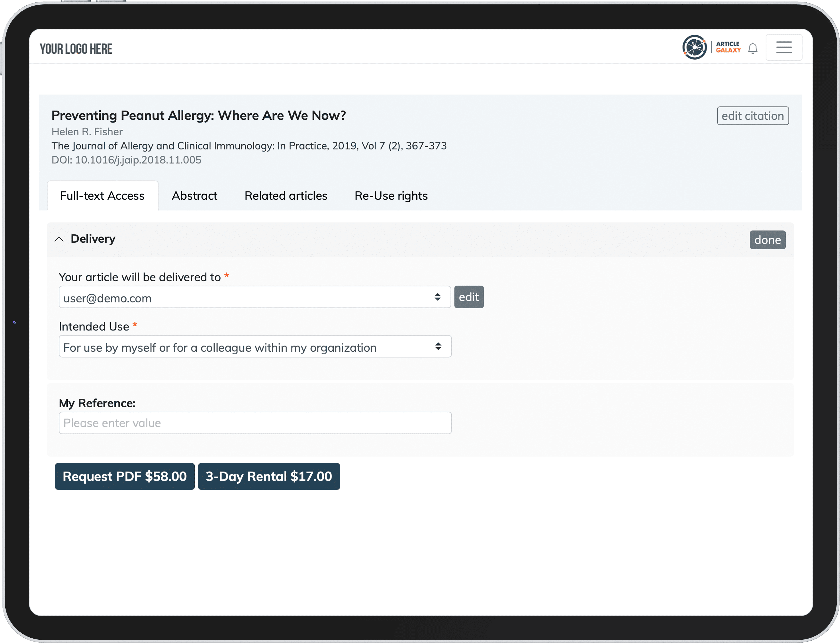Focus the My Reference input field
The height and width of the screenshot is (643, 840).
pos(255,423)
